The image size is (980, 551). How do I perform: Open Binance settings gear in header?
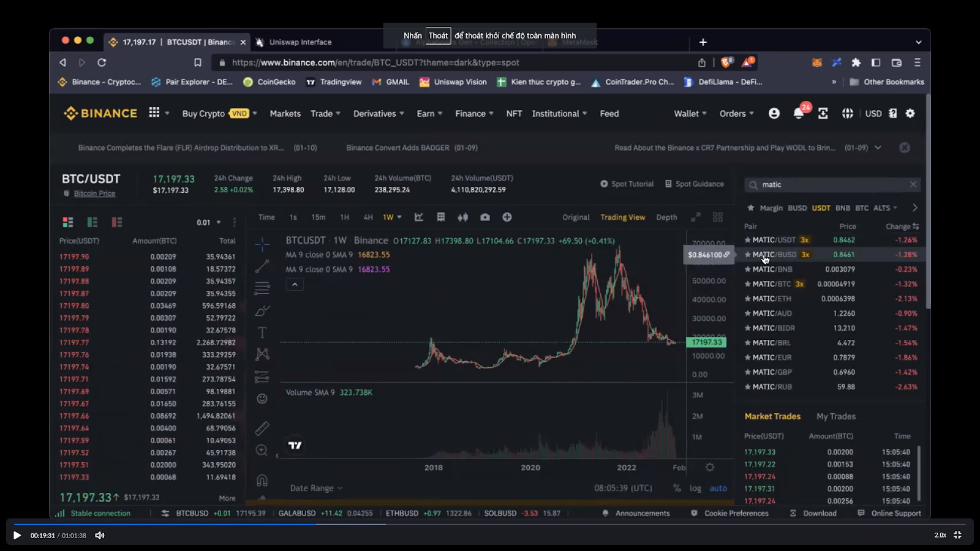tap(910, 113)
